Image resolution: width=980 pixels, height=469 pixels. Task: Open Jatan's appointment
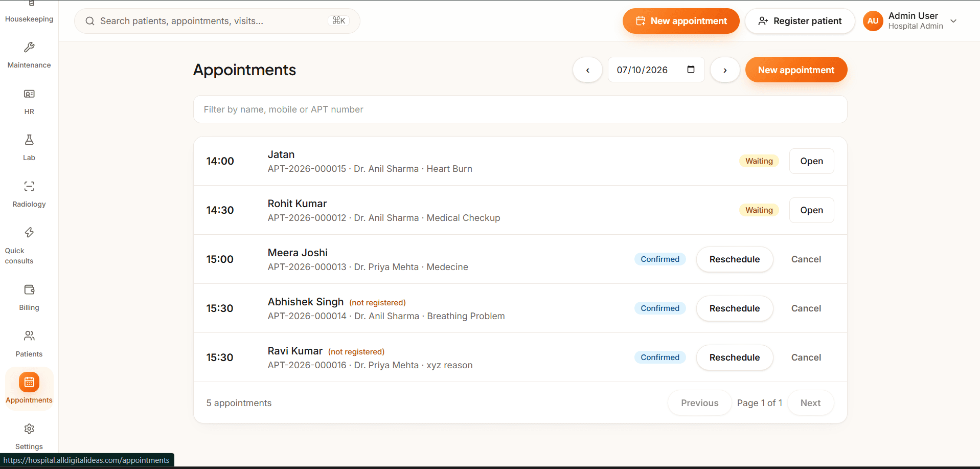[811, 161]
